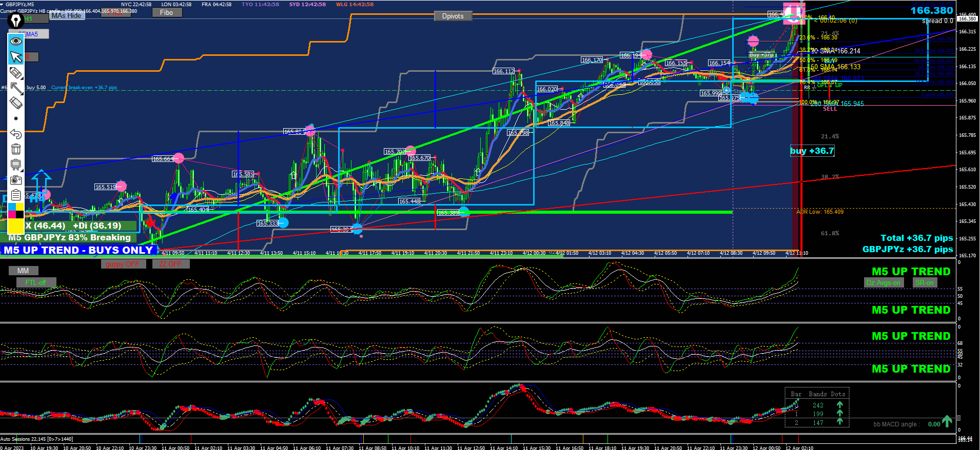Image resolution: width=980 pixels, height=450 pixels.
Task: Click the brush size dot
Action: click(x=16, y=118)
